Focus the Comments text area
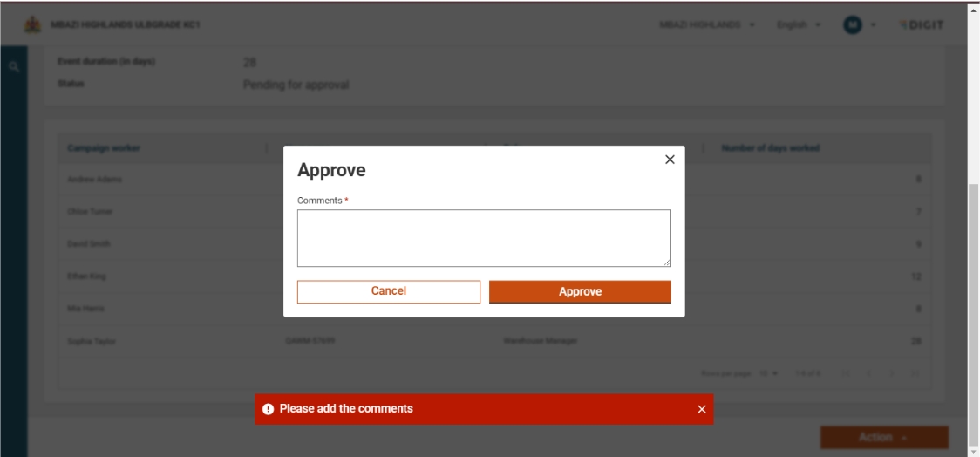The image size is (980, 457). tap(484, 237)
